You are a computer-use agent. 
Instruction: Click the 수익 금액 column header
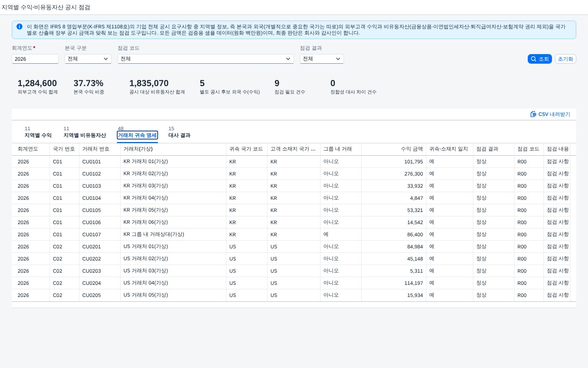394,149
